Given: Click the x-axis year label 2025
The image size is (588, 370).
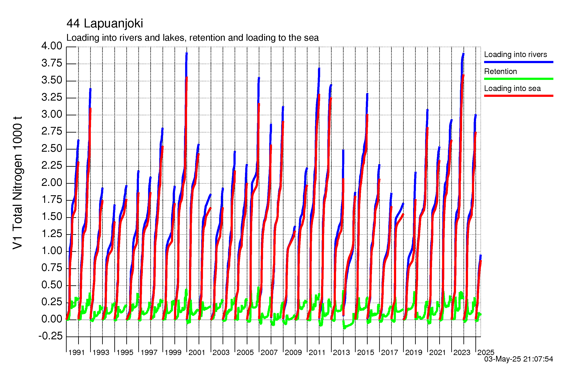Looking at the screenshot, I should point(486,352).
